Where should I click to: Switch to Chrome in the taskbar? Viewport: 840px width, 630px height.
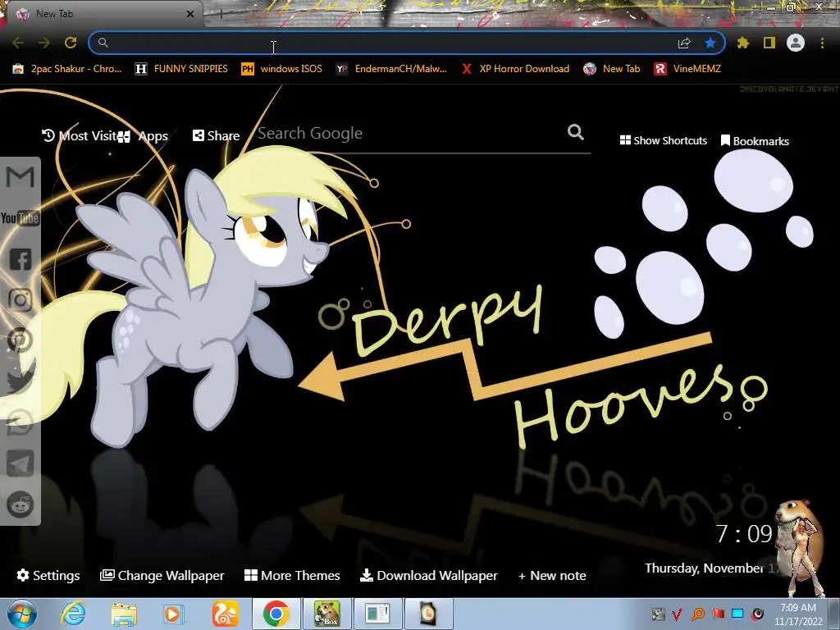[276, 614]
